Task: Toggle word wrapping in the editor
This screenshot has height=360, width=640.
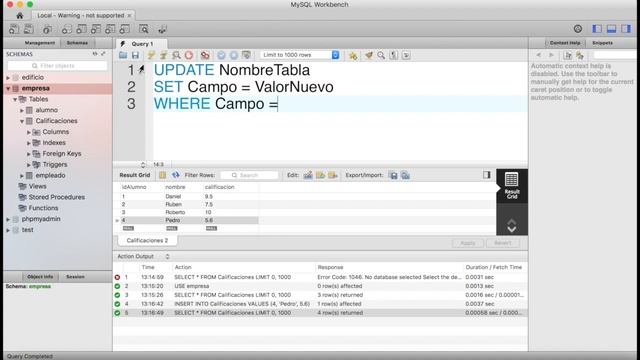Action: point(406,55)
